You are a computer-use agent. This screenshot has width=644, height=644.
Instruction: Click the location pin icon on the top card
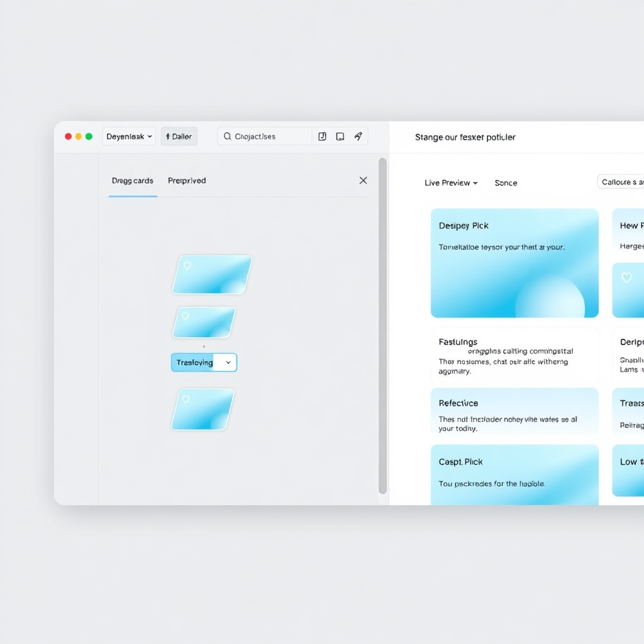(187, 265)
